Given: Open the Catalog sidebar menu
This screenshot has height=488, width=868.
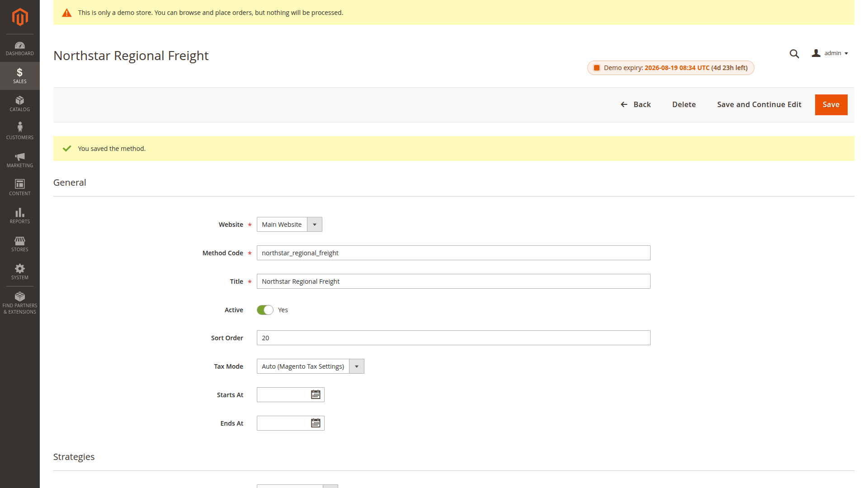Looking at the screenshot, I should [20, 104].
